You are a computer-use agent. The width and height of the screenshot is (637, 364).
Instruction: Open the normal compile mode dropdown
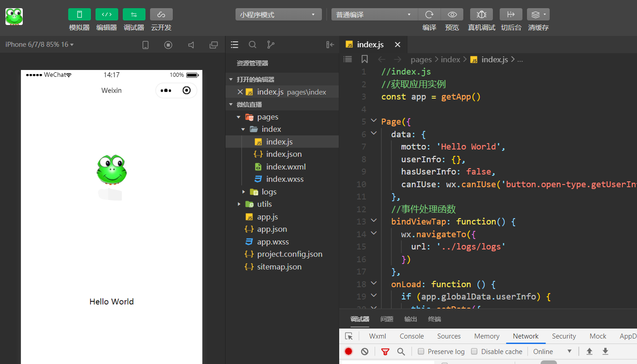374,15
